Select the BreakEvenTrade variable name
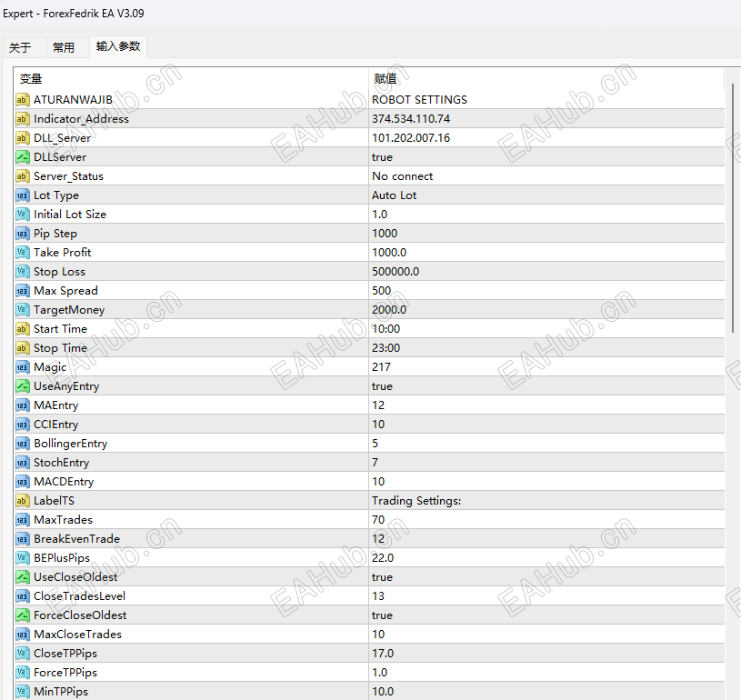Image resolution: width=741 pixels, height=700 pixels. pos(76,539)
